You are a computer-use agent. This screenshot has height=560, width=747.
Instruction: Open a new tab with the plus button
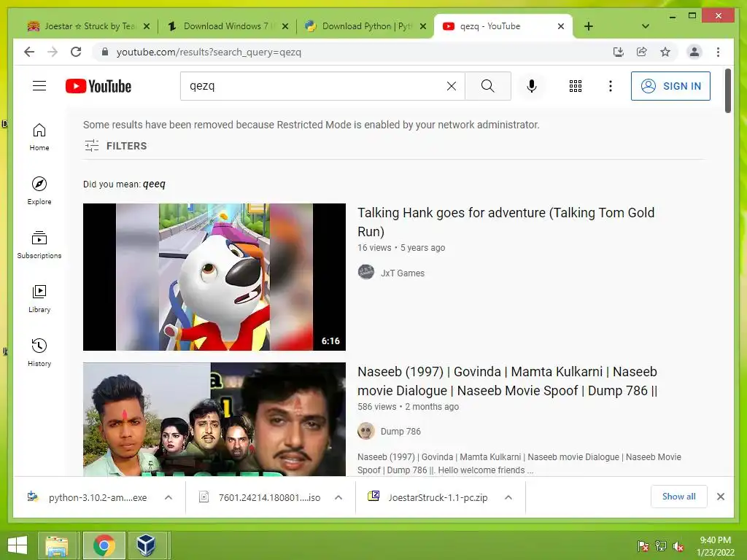(589, 26)
